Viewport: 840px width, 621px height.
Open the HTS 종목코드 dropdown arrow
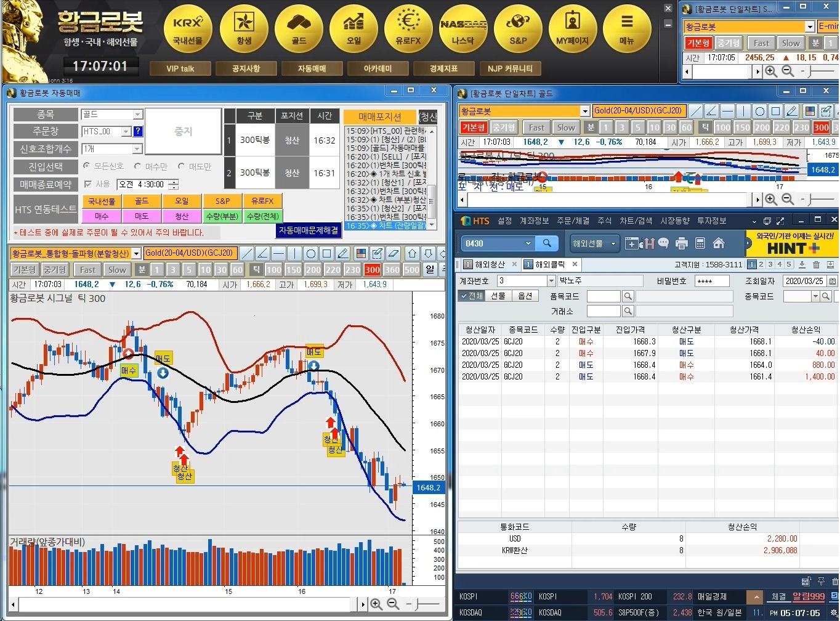tap(815, 296)
